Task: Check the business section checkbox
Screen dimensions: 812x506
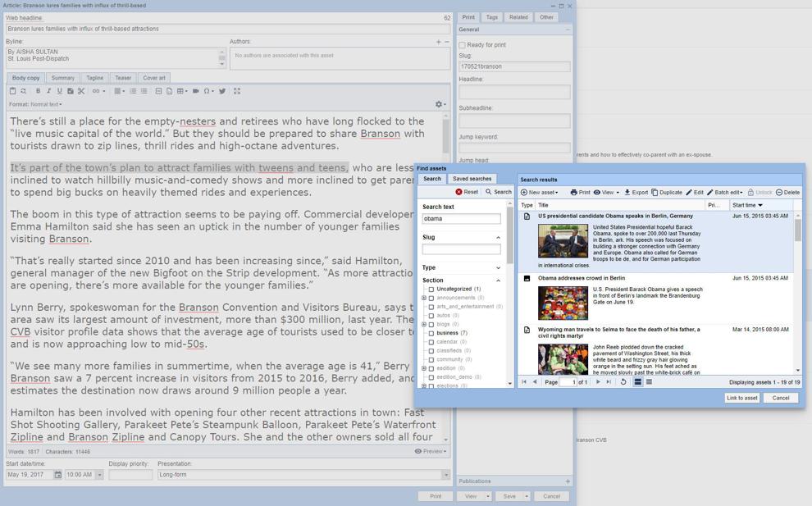Action: pos(431,333)
